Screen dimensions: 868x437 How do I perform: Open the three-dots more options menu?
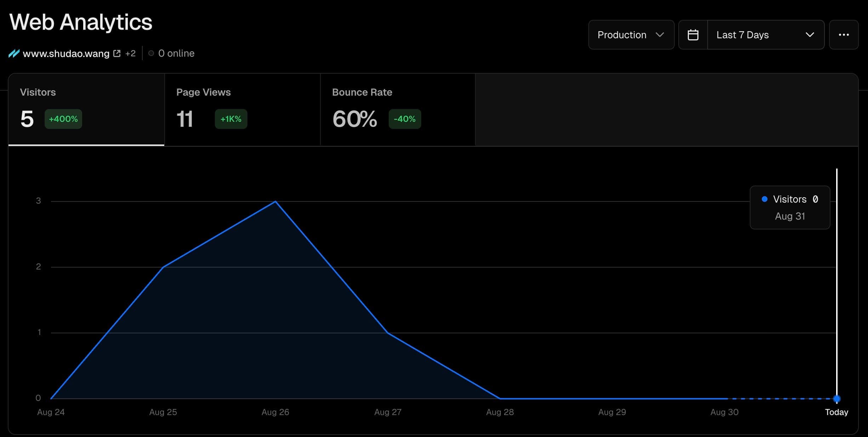[x=844, y=35]
